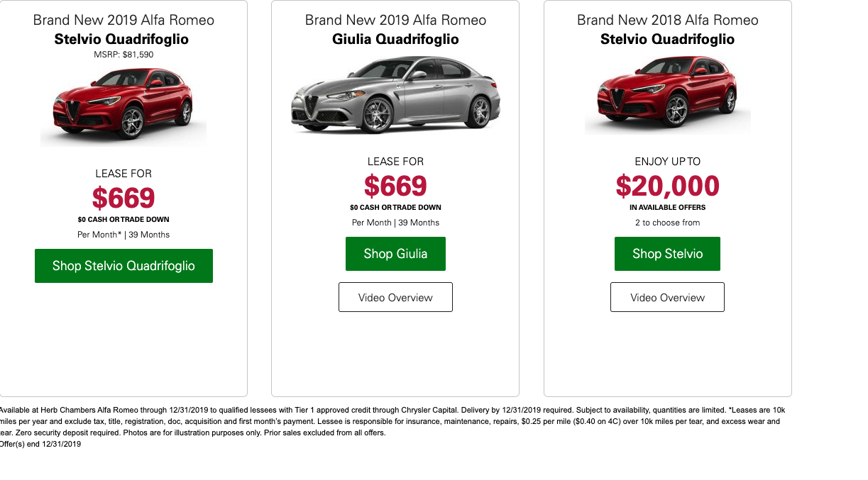Click the '2 to choose from' text
Viewport: 868px width, 480px height.
[667, 223]
